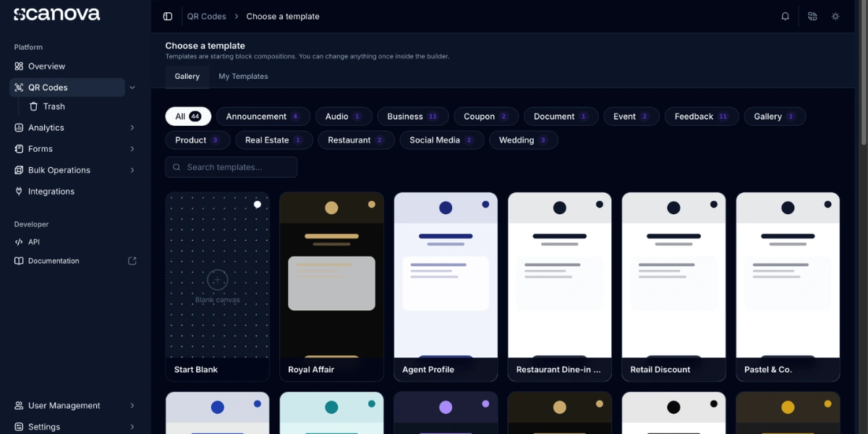
Task: Click the language translate icon
Action: click(812, 16)
